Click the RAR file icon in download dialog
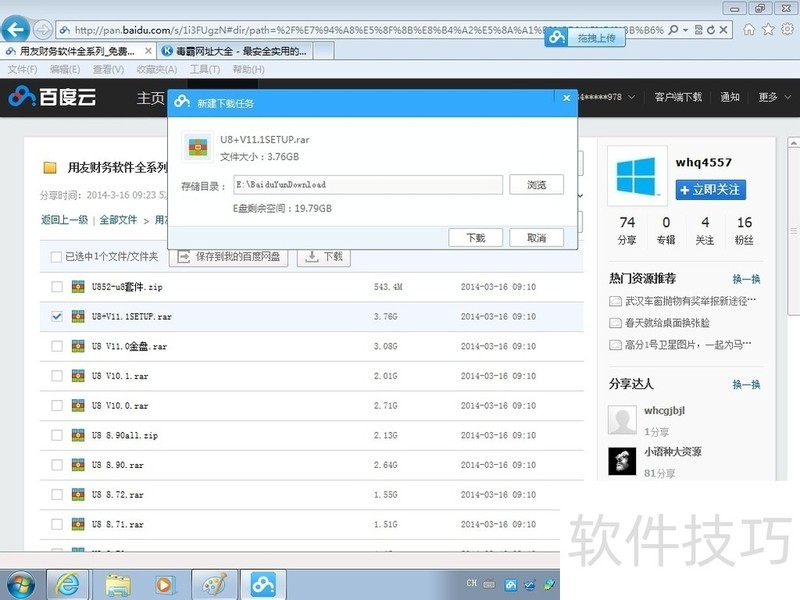The height and width of the screenshot is (600, 800). pos(199,145)
